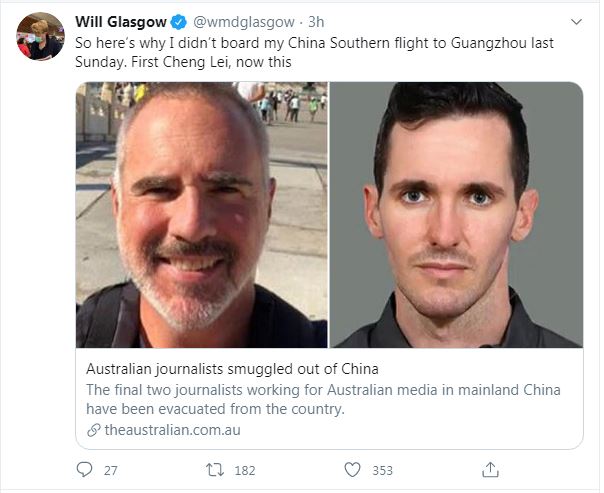Visit theaustralian.com.au domain link
The image size is (604, 493).
(x=173, y=430)
